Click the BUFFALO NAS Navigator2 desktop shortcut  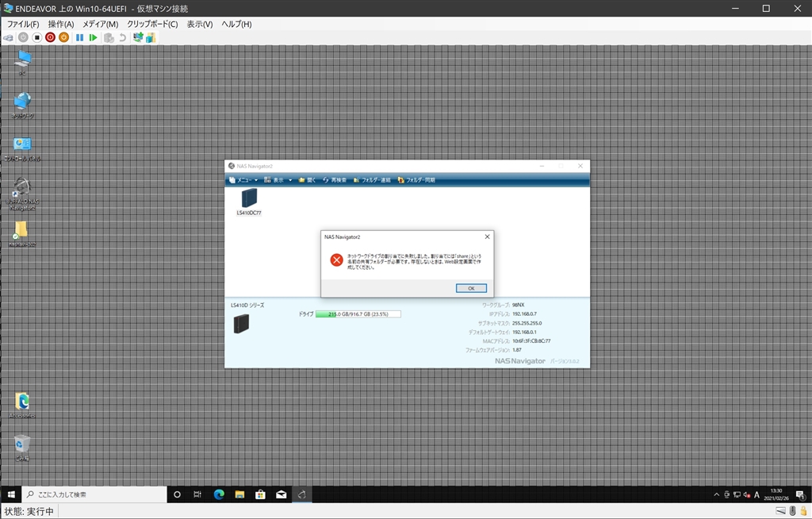pos(22,194)
